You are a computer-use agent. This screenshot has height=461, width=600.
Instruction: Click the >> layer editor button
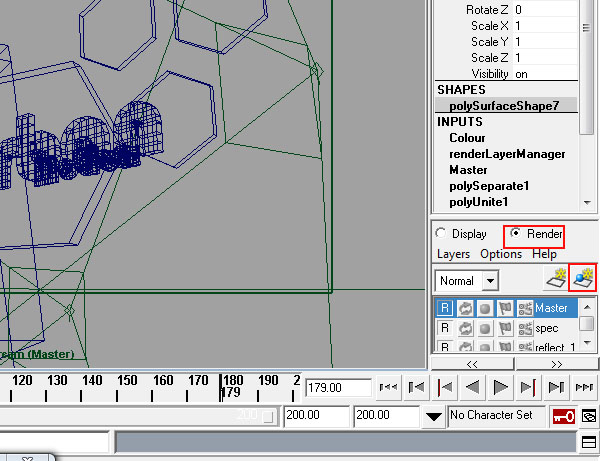pyautogui.click(x=556, y=364)
